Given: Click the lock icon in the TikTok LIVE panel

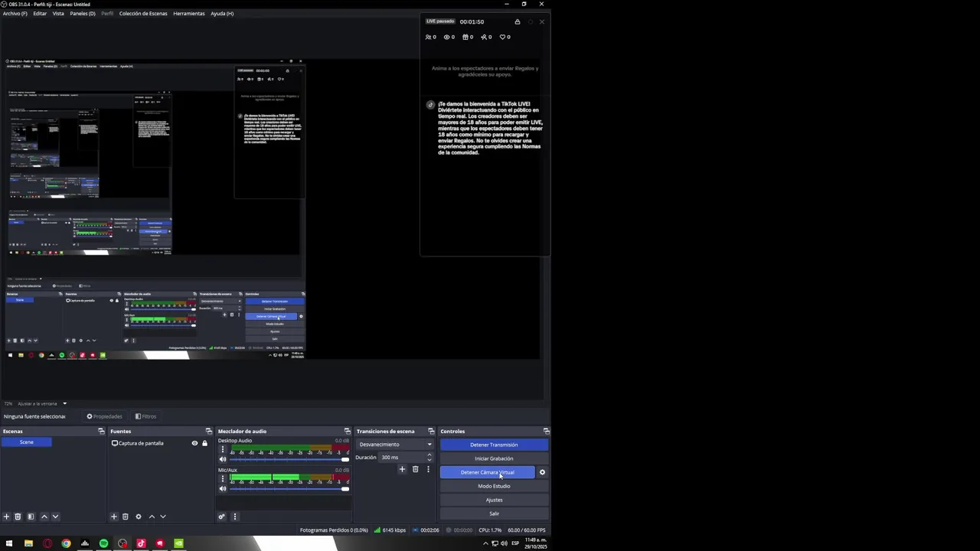Looking at the screenshot, I should click(517, 21).
